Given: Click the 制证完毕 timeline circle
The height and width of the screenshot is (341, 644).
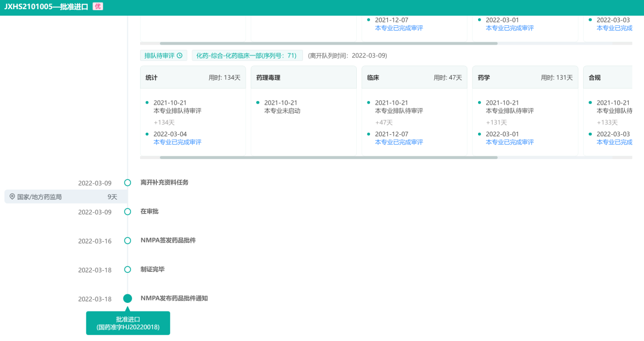Looking at the screenshot, I should pyautogui.click(x=127, y=269).
